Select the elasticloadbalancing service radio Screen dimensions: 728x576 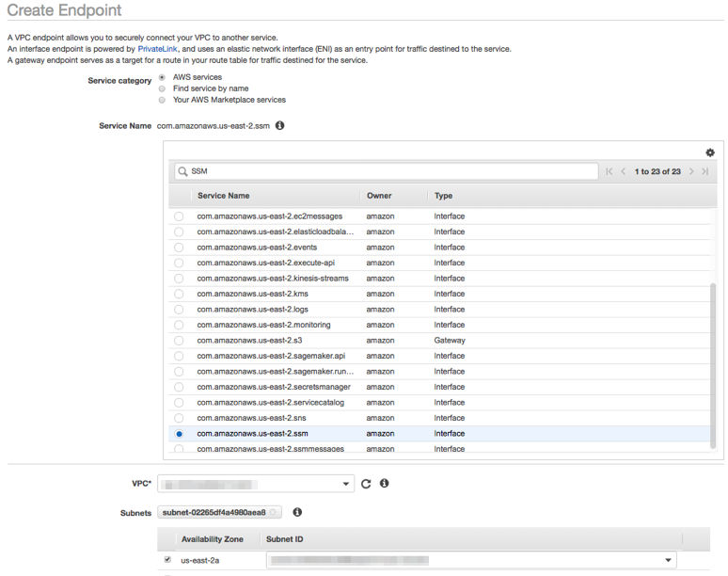click(179, 232)
